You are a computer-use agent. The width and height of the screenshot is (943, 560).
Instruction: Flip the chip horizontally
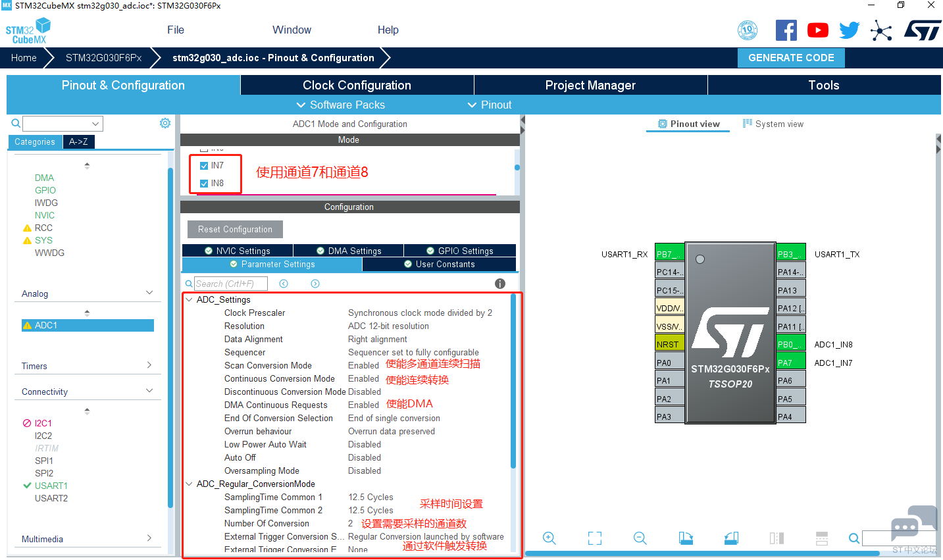pyautogui.click(x=777, y=538)
